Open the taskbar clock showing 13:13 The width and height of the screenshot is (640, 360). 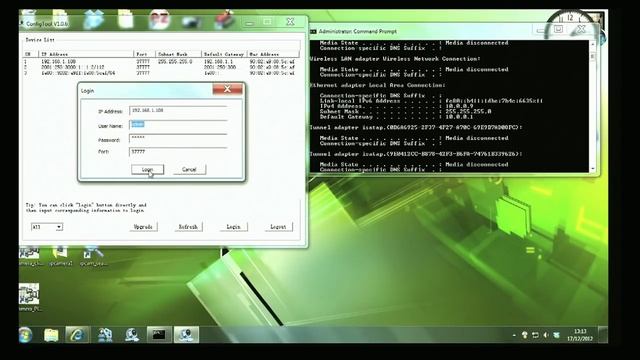point(580,335)
